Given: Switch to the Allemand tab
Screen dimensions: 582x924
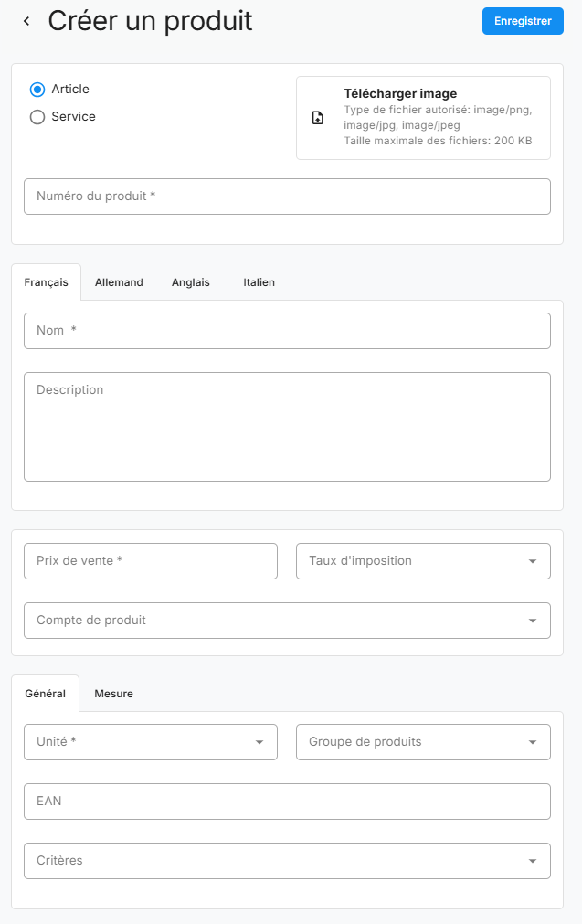Looking at the screenshot, I should click(x=119, y=282).
